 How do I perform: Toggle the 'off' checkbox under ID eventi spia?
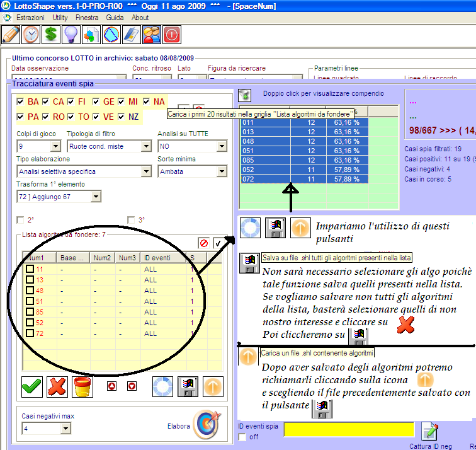pyautogui.click(x=242, y=437)
